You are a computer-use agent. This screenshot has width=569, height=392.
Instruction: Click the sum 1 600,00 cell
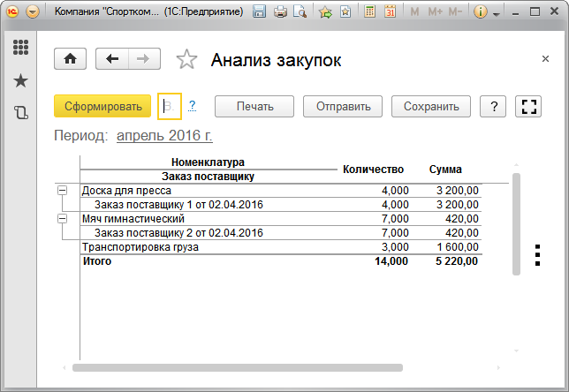coord(458,247)
